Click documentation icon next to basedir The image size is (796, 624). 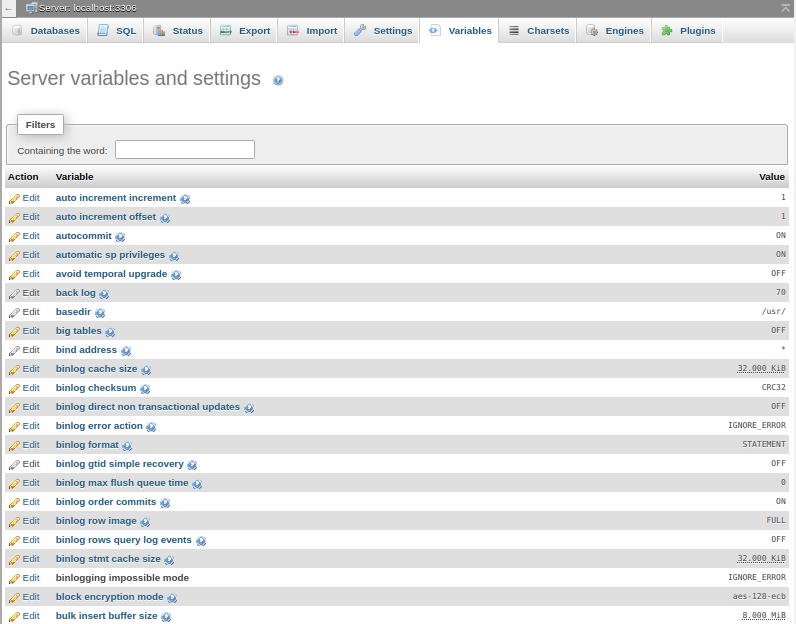coord(100,313)
